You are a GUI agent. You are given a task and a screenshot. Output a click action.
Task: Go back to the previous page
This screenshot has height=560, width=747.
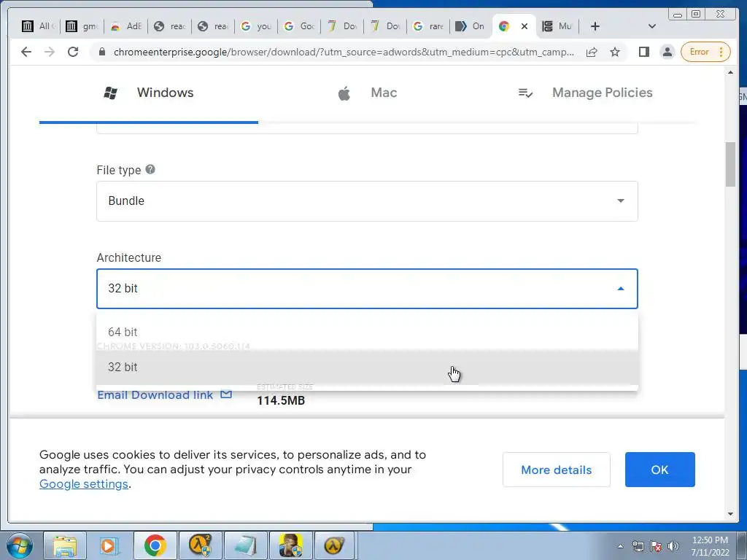pos(26,52)
